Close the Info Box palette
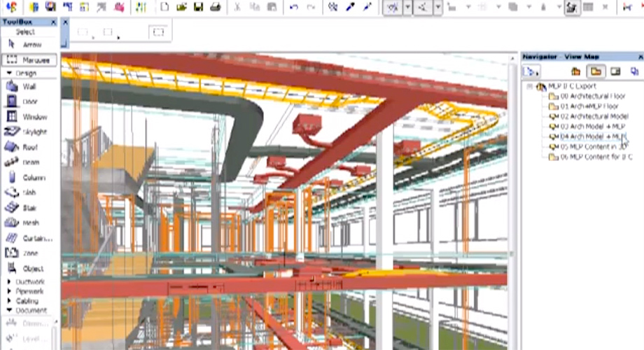This screenshot has width=644, height=350. click(x=65, y=22)
